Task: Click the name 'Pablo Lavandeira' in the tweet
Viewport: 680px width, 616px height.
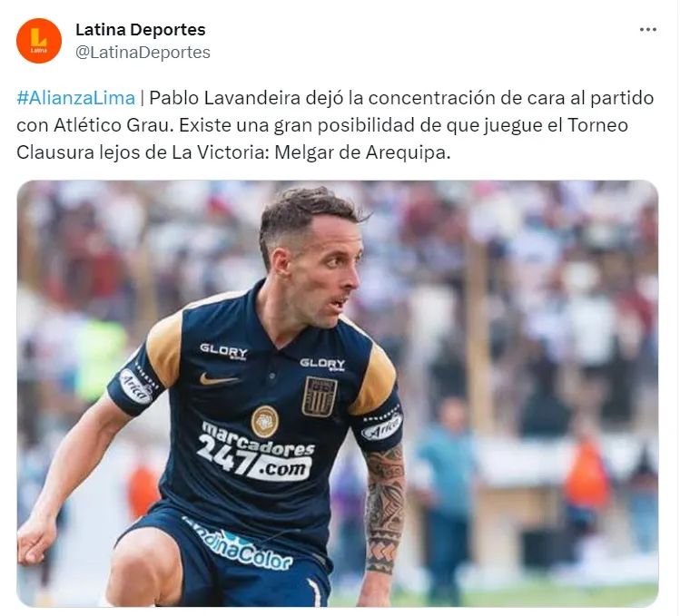Action: [224, 98]
